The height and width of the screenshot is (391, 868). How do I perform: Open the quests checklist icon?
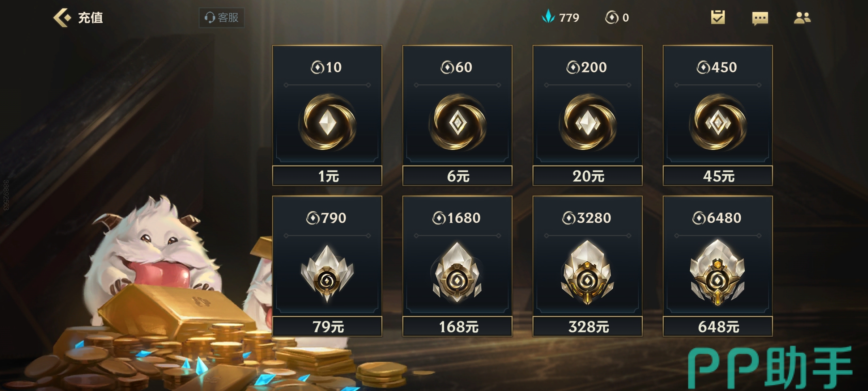point(718,17)
